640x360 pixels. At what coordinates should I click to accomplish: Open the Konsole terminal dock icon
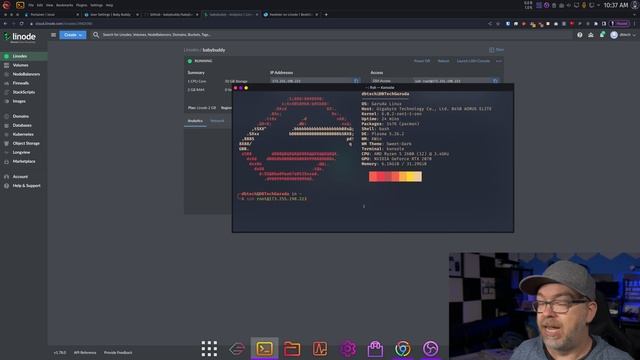click(x=264, y=349)
